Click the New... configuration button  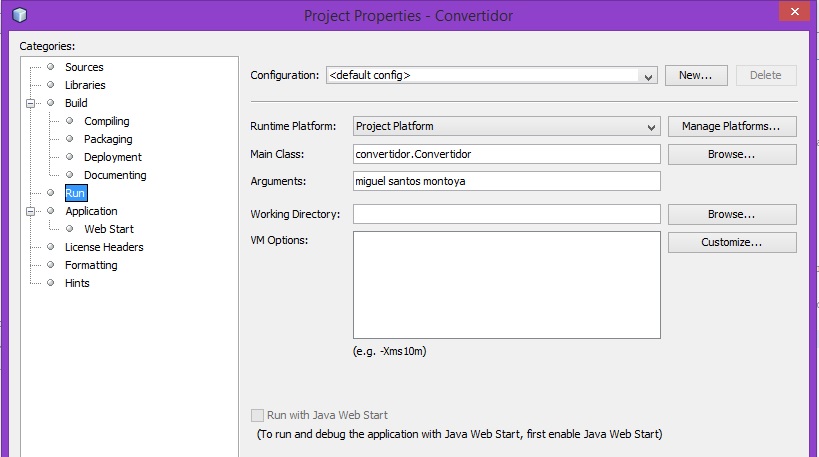[x=695, y=75]
